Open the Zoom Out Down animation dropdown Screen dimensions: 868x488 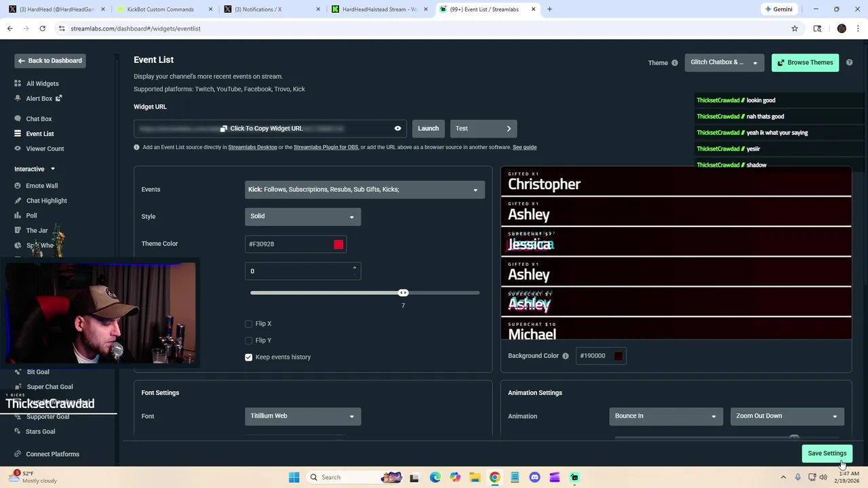tap(787, 416)
